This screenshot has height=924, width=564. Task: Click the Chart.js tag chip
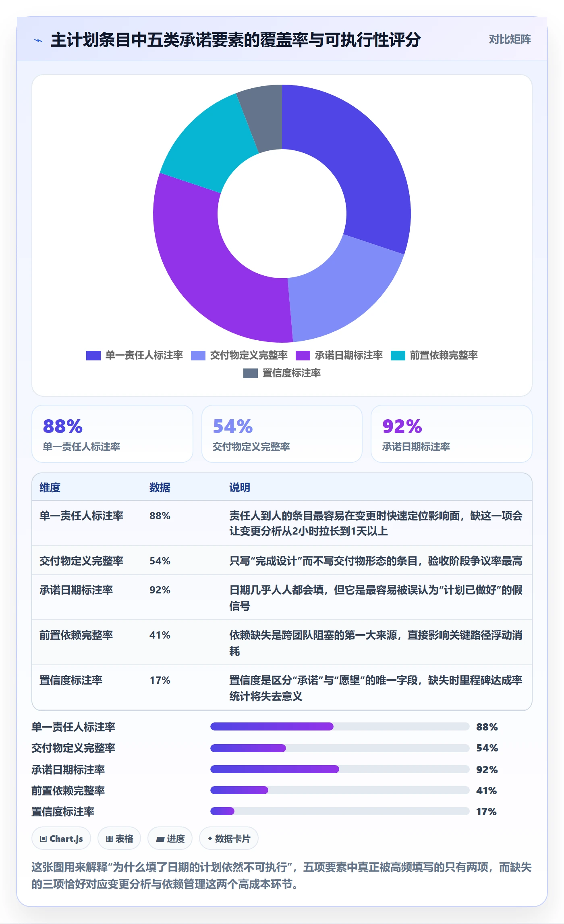pos(61,839)
